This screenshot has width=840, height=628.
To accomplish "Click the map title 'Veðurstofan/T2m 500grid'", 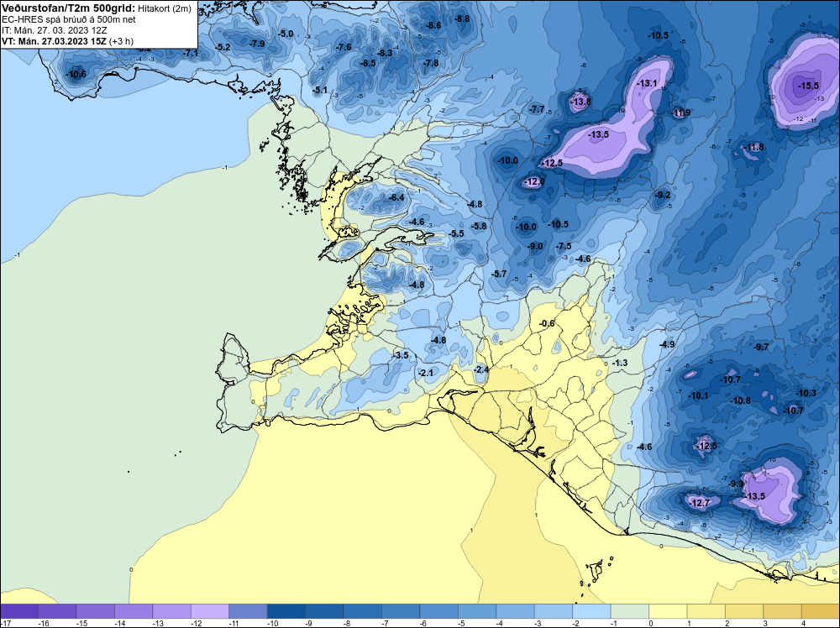I will click(69, 8).
